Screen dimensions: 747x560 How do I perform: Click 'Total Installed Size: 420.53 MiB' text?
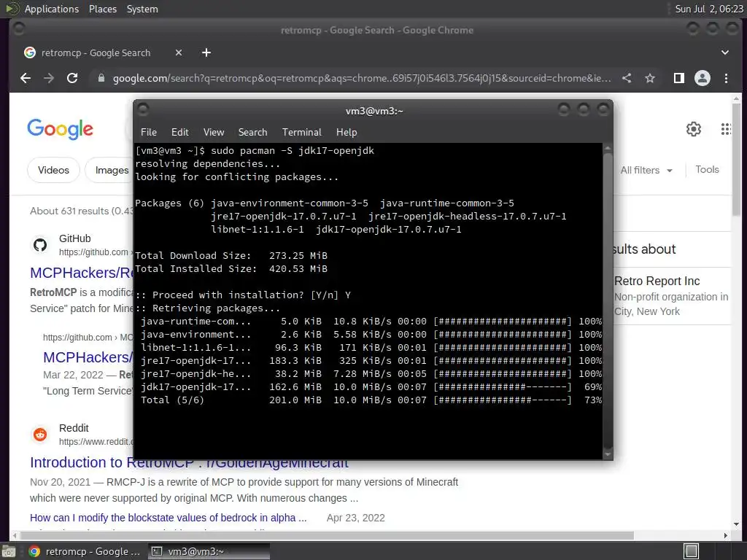(x=231, y=268)
